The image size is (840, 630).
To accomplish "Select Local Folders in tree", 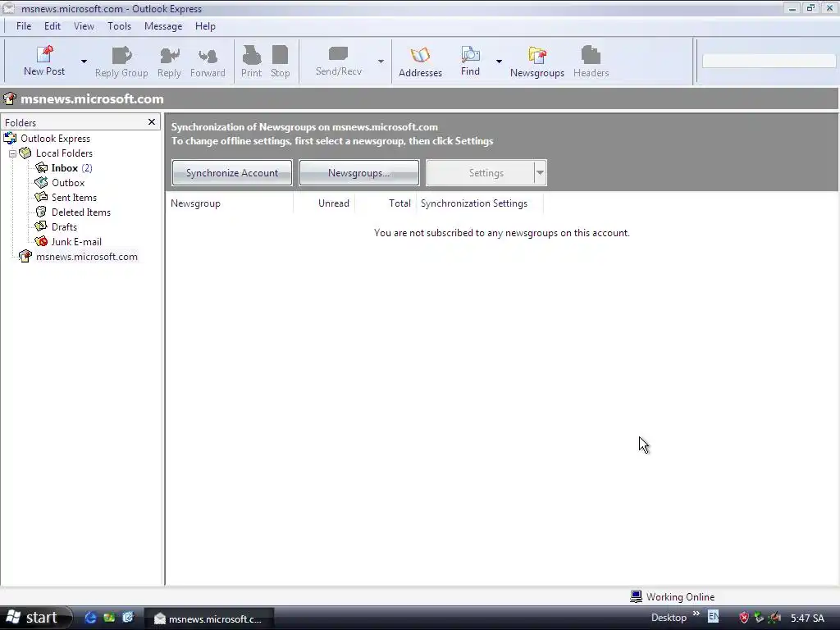I will pos(64,153).
